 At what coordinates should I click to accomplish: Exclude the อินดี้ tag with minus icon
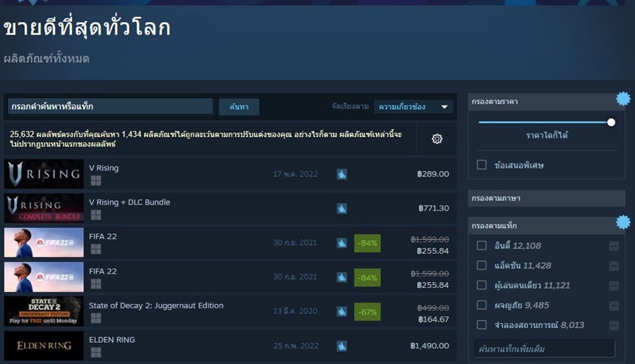pos(614,246)
